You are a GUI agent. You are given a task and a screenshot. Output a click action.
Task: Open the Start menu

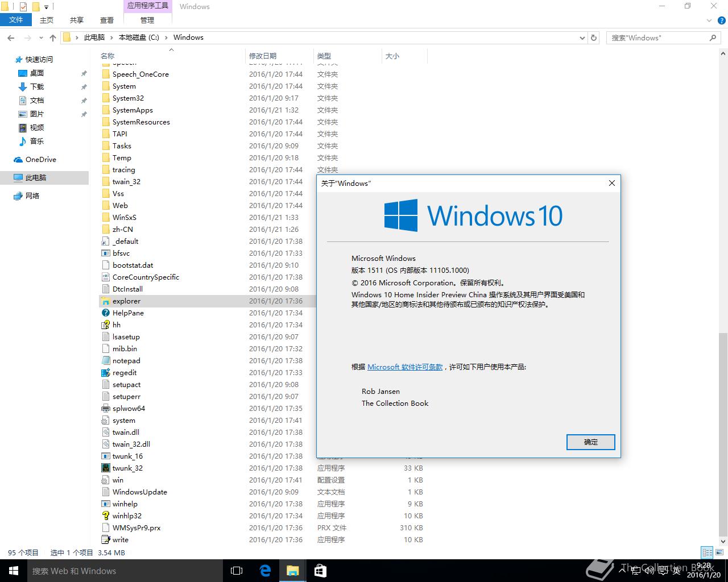pyautogui.click(x=14, y=571)
